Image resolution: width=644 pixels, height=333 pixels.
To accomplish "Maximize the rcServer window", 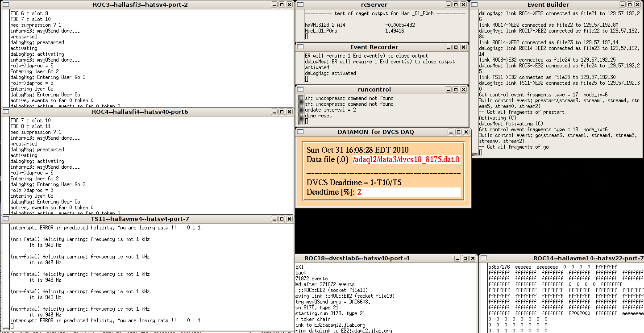I will (x=456, y=4).
